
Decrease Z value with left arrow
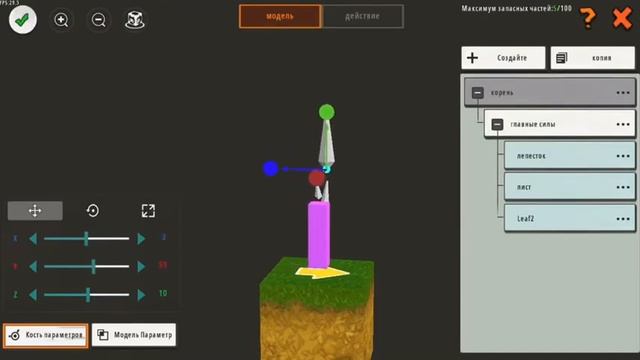(x=33, y=295)
